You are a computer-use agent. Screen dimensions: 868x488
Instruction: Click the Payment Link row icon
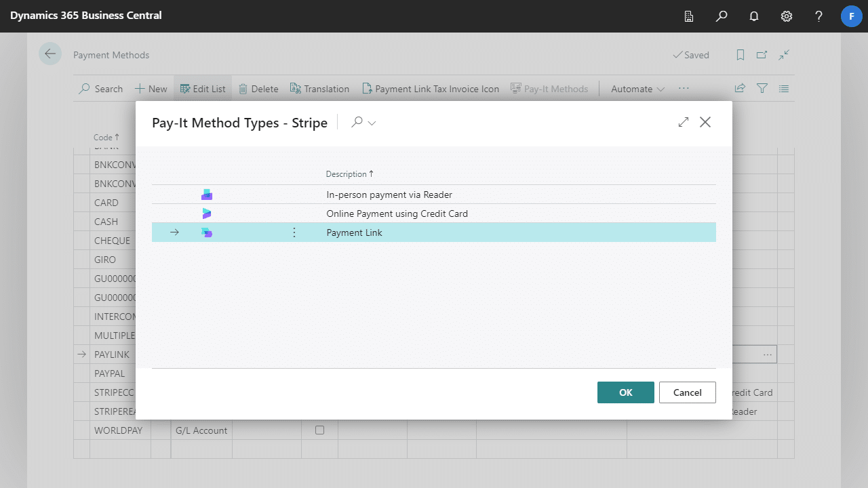point(207,232)
